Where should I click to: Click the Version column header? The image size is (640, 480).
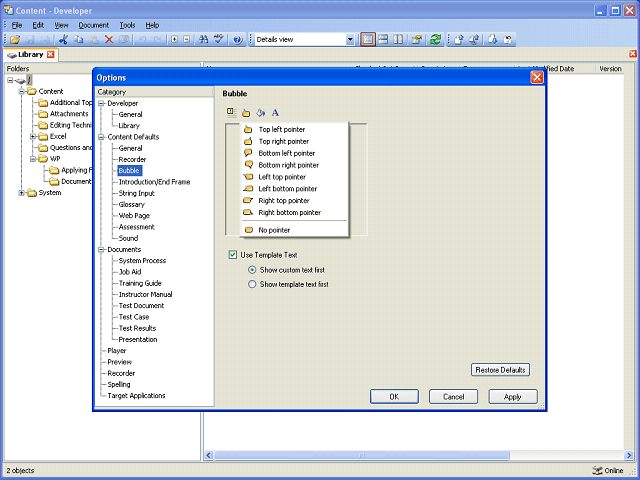pyautogui.click(x=610, y=69)
